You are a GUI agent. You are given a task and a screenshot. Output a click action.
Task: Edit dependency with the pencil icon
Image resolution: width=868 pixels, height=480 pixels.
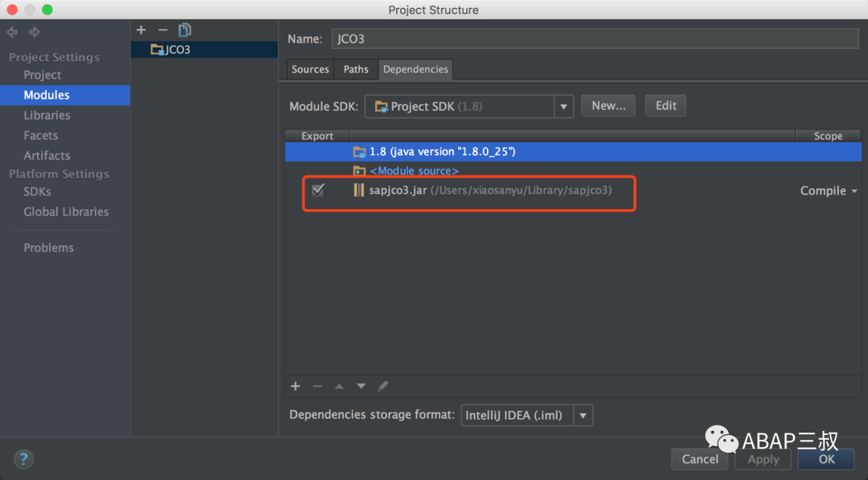tap(383, 386)
